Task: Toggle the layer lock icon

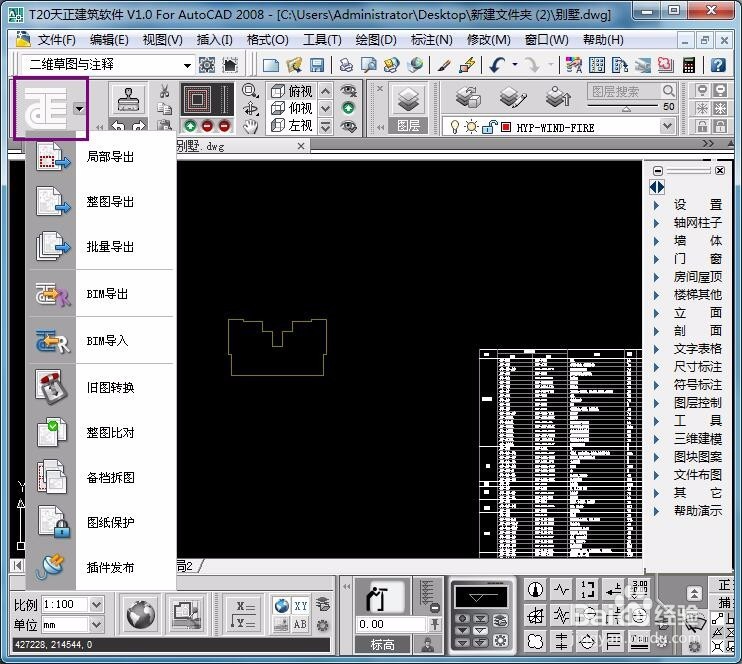Action: pos(489,127)
